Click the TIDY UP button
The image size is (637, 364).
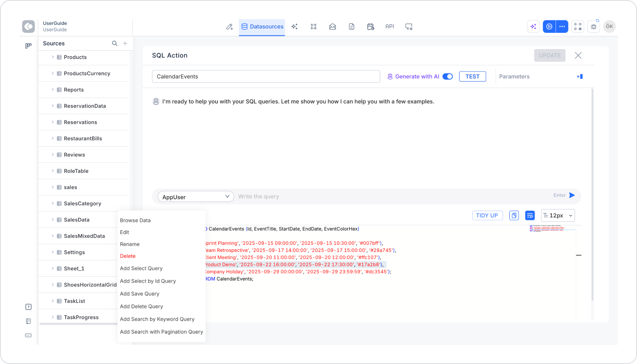487,216
